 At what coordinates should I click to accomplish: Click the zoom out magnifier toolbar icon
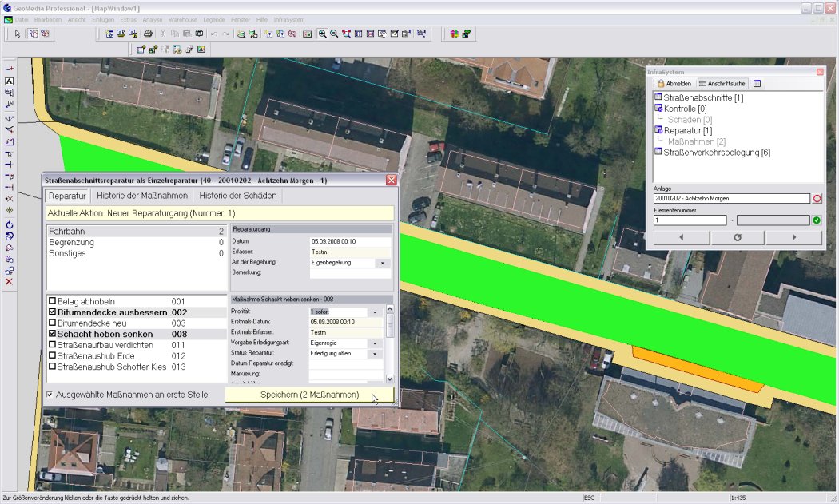pos(334,34)
